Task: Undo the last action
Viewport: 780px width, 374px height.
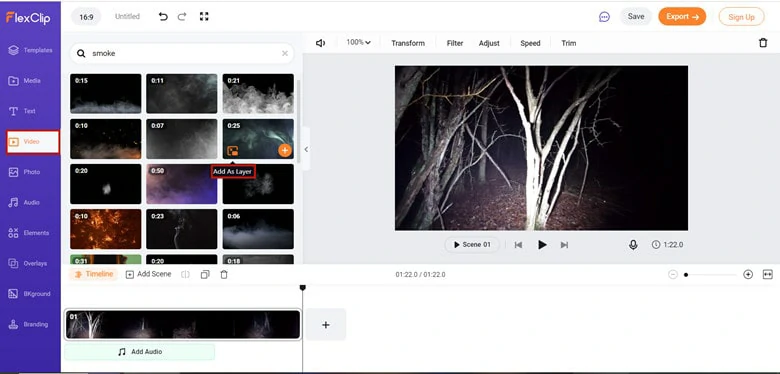Action: [x=163, y=16]
